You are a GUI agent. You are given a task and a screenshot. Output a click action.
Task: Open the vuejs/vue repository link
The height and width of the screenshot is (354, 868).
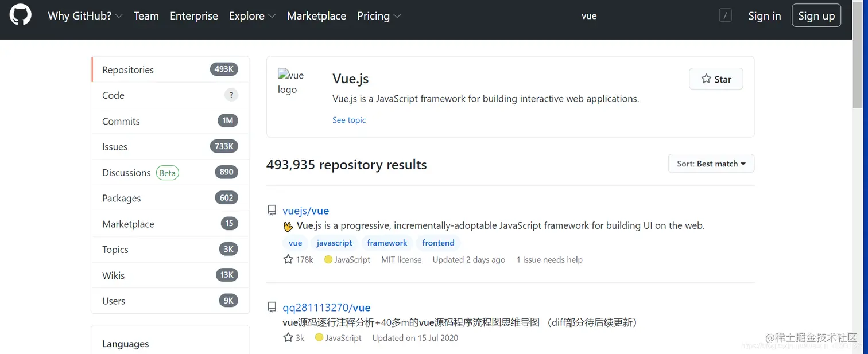(306, 211)
